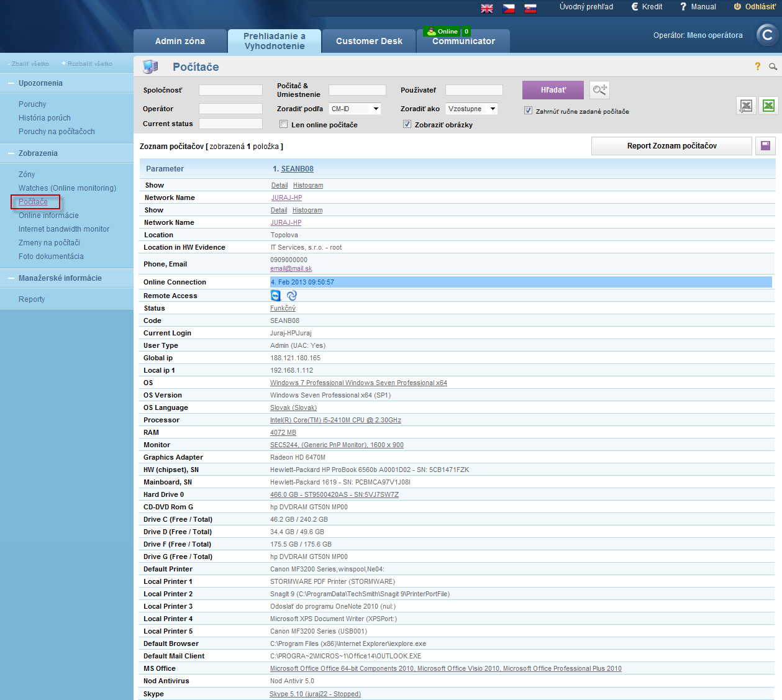Toggle Len online počítače checkbox
The image size is (782, 700).
point(283,124)
